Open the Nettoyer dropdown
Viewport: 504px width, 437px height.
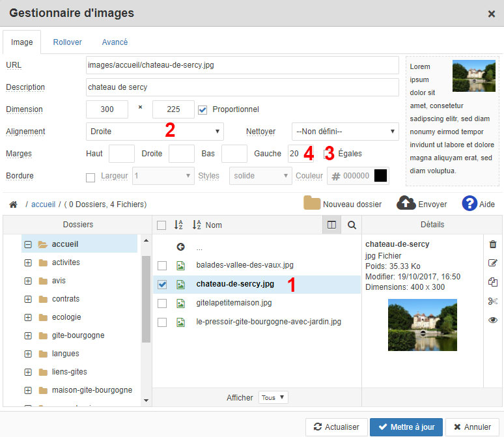(345, 131)
